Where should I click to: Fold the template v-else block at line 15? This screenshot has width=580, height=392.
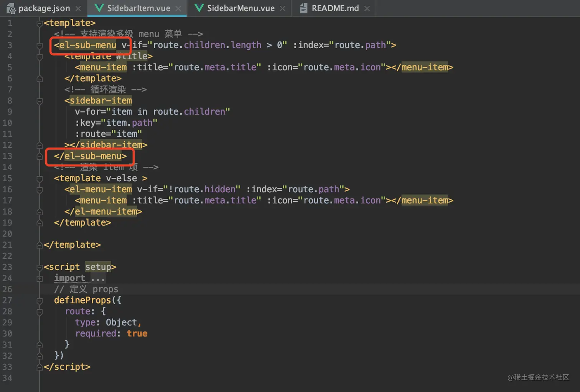coord(40,179)
